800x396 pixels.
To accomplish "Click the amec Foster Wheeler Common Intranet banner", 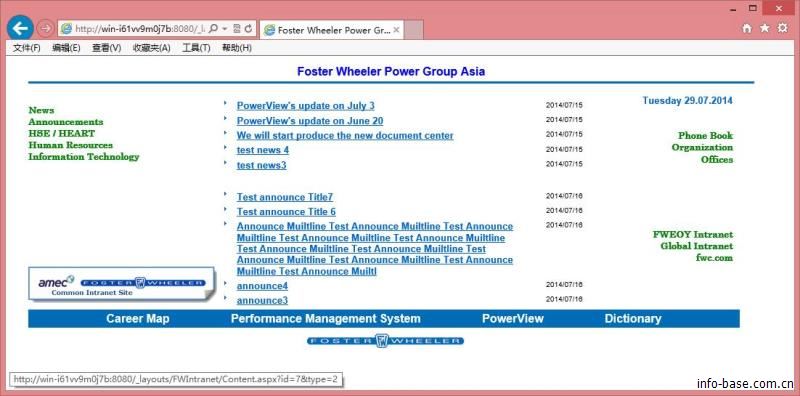I will coord(121,284).
